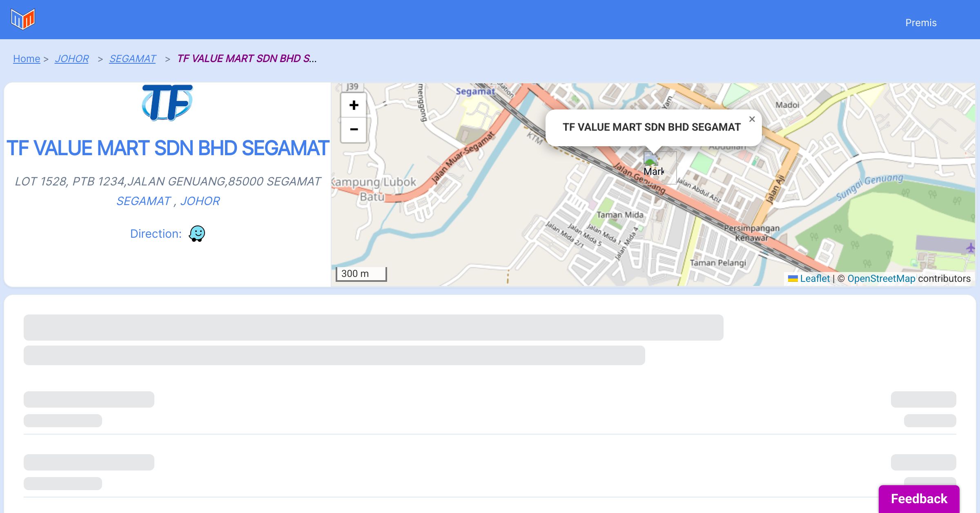Navigate to JOHOR breadcrumb
The image size is (980, 513).
click(72, 59)
